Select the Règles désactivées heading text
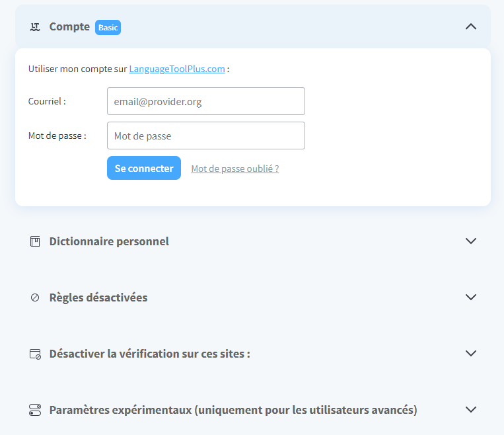The width and height of the screenshot is (504, 435). [98, 297]
